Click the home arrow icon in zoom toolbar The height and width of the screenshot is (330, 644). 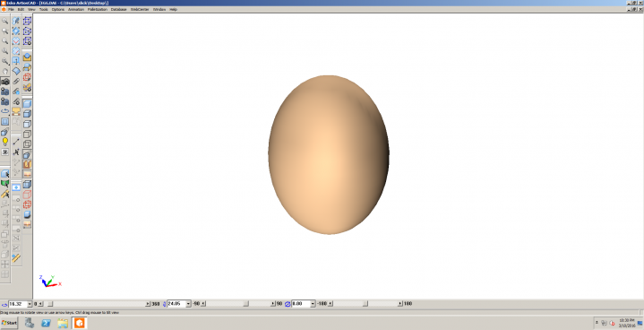(5, 72)
